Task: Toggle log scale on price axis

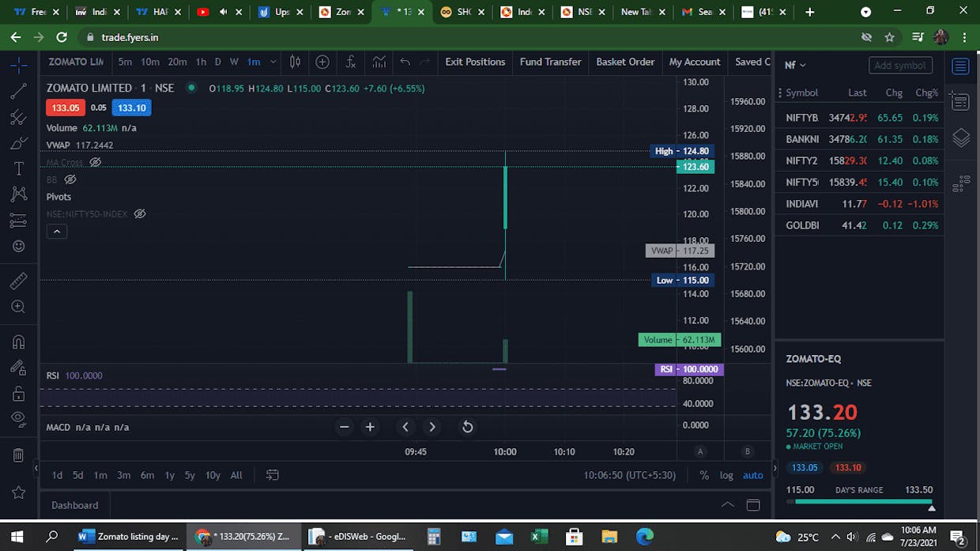Action: pos(726,475)
